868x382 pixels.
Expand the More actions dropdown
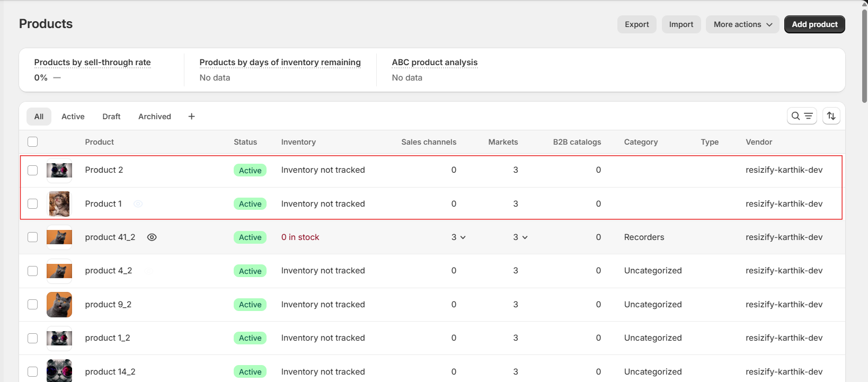[742, 24]
